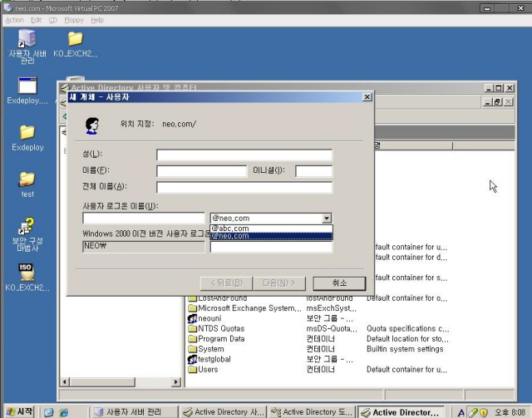532x418 pixels.
Task: Select the Users container folder icon
Action: point(192,369)
